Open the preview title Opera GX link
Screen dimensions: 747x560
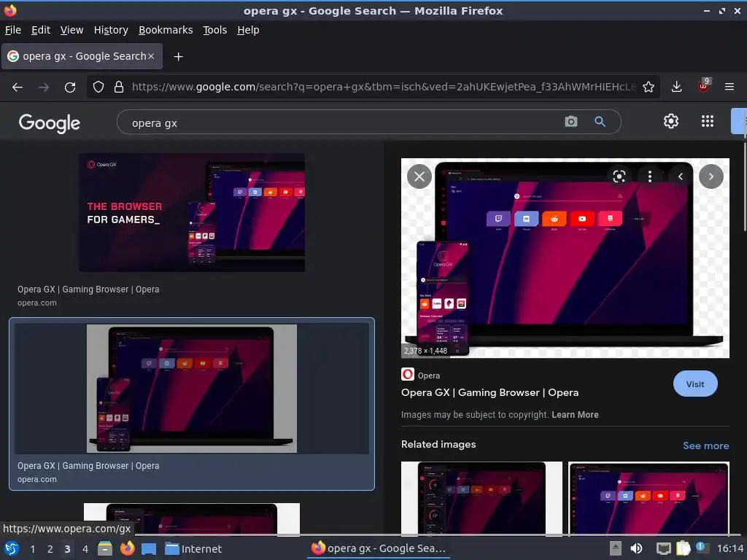click(489, 393)
